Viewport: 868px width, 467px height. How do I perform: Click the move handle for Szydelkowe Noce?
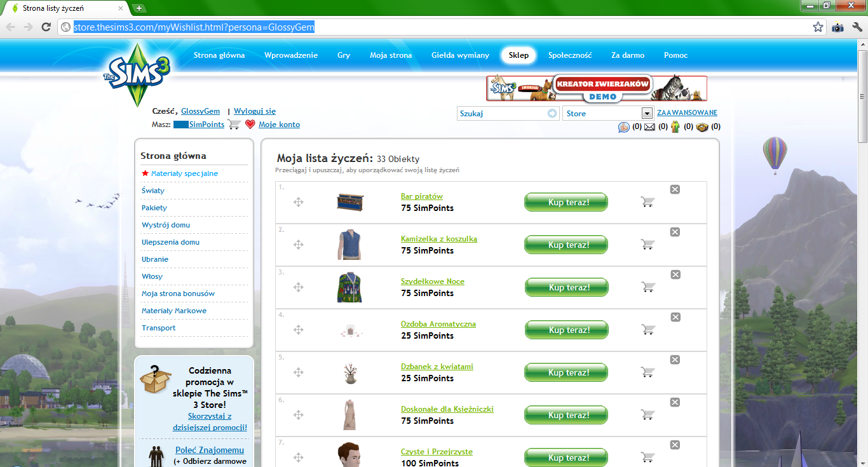point(298,287)
